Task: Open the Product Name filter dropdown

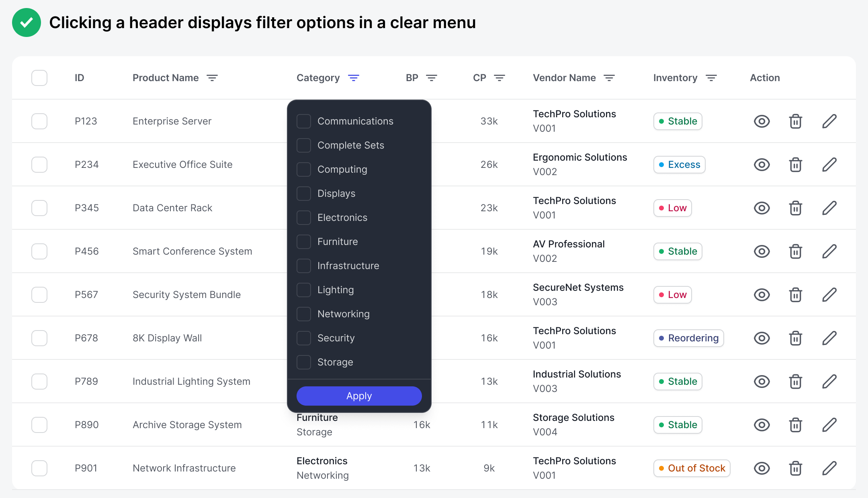Action: coord(212,78)
